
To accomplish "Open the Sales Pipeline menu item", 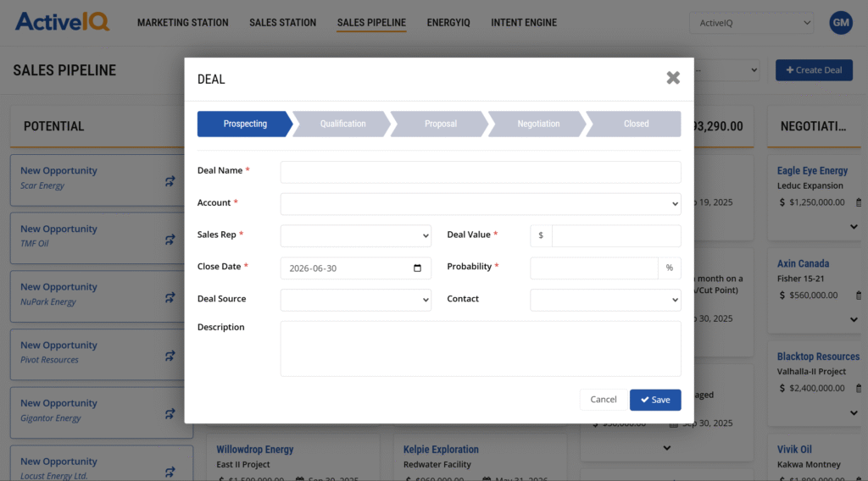I will [371, 23].
